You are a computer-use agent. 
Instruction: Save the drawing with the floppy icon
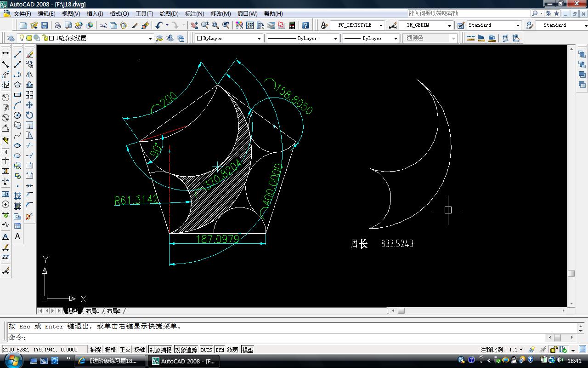click(x=45, y=25)
